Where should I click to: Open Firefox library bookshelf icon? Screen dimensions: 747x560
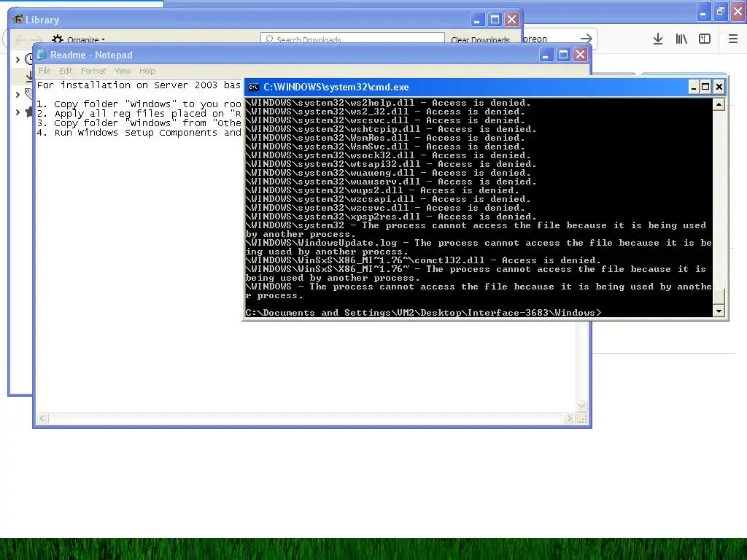(681, 39)
